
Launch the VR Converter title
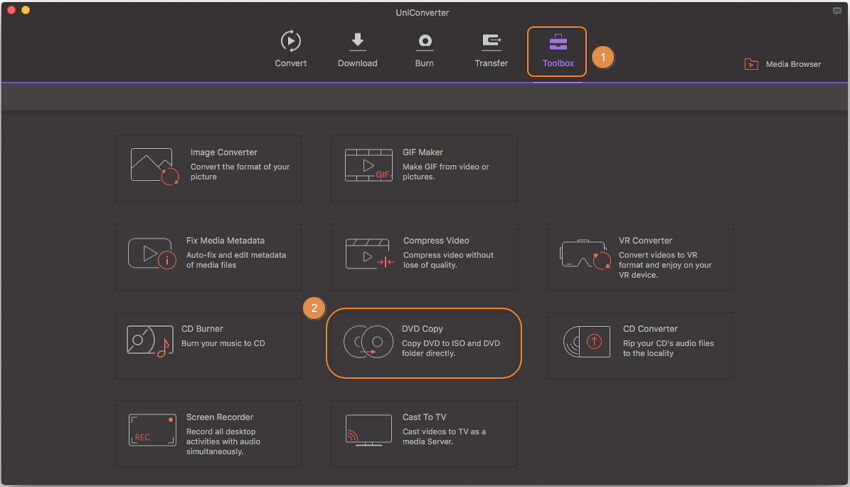tap(645, 240)
